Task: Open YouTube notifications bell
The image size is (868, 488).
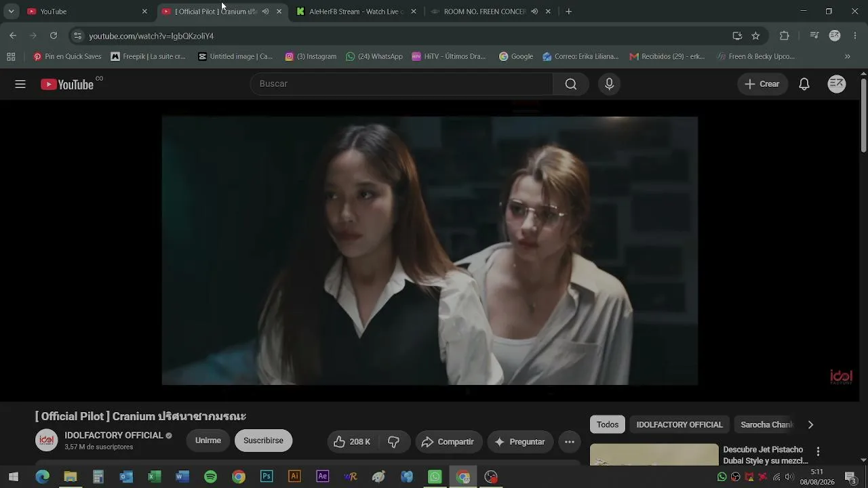Action: [804, 84]
